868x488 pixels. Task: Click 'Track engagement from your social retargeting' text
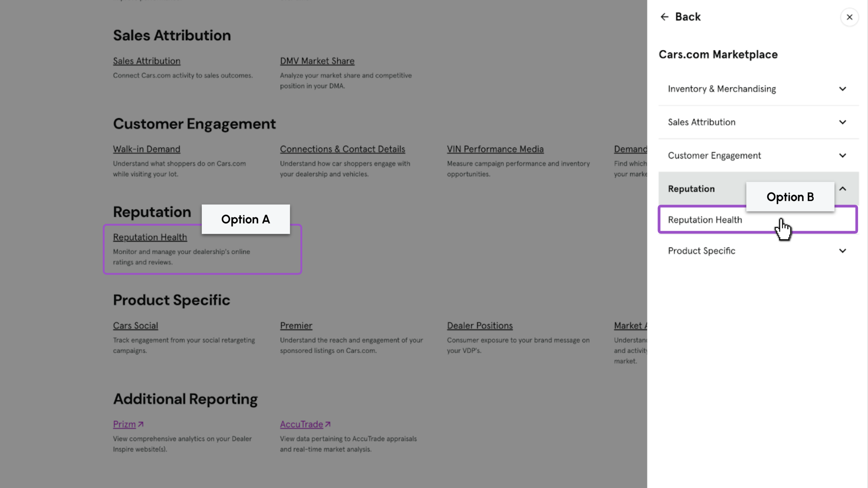184,345
